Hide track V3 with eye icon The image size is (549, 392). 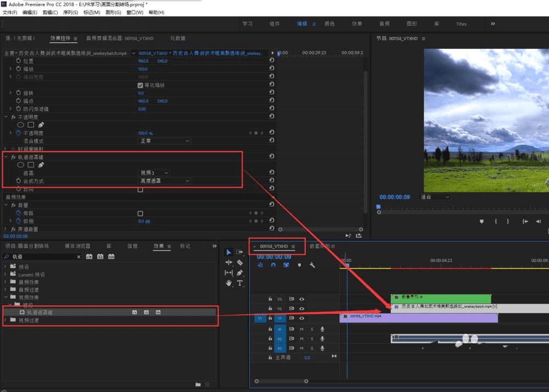point(301,299)
